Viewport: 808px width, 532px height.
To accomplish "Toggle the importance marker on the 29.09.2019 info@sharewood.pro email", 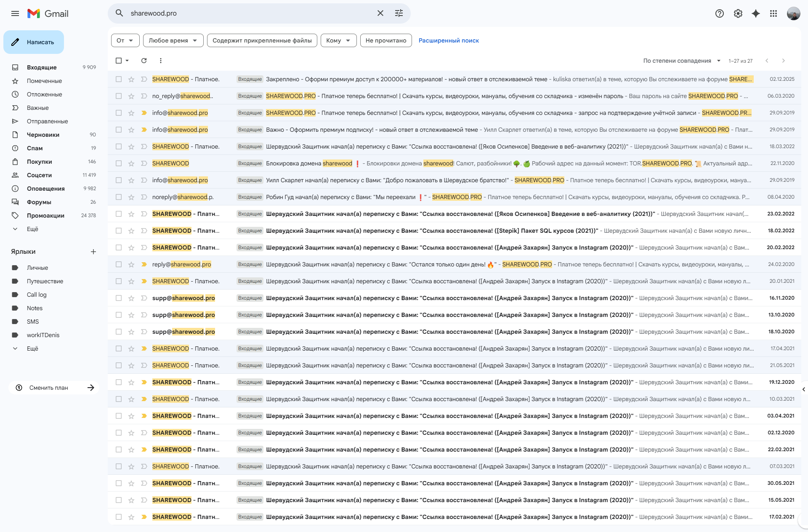I will click(144, 113).
